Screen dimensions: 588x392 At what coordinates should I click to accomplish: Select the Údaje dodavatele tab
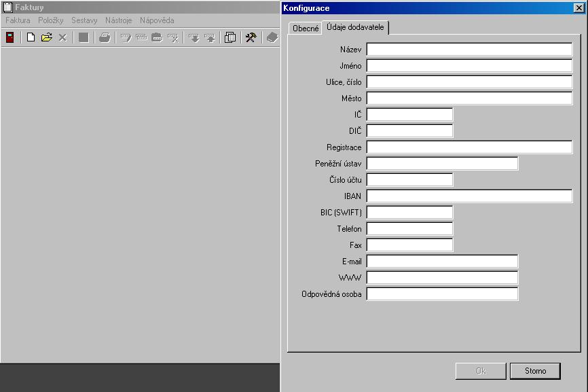(x=355, y=26)
